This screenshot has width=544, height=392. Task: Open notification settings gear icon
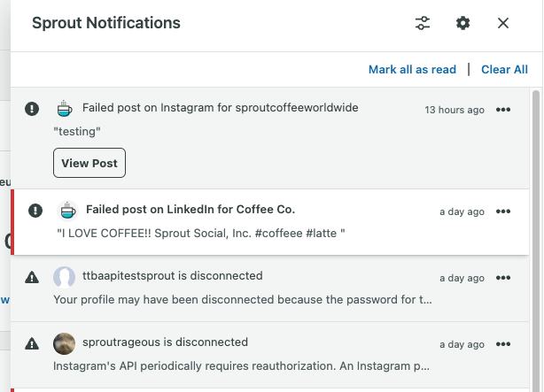point(462,23)
